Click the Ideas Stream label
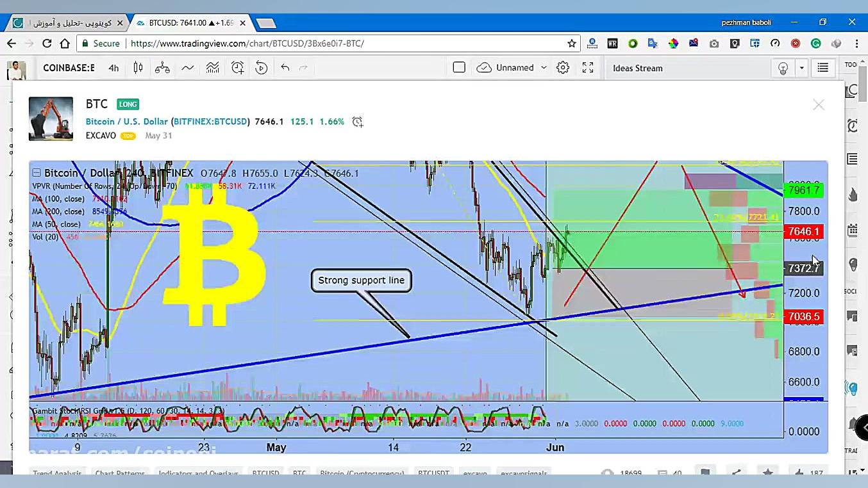868x488 pixels. point(638,68)
